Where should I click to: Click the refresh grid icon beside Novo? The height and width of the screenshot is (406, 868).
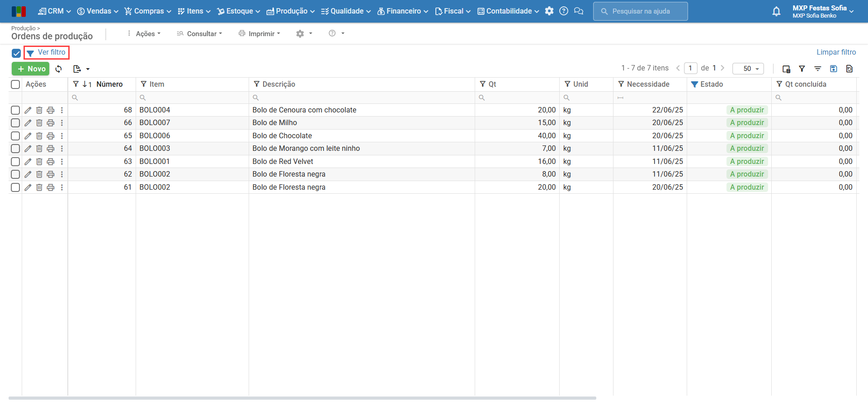[x=59, y=69]
